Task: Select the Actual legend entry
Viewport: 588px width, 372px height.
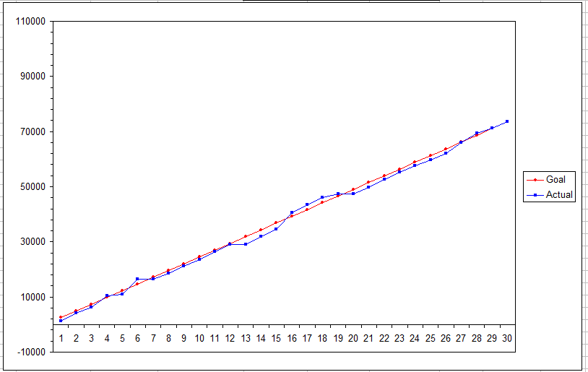Action: (559, 194)
